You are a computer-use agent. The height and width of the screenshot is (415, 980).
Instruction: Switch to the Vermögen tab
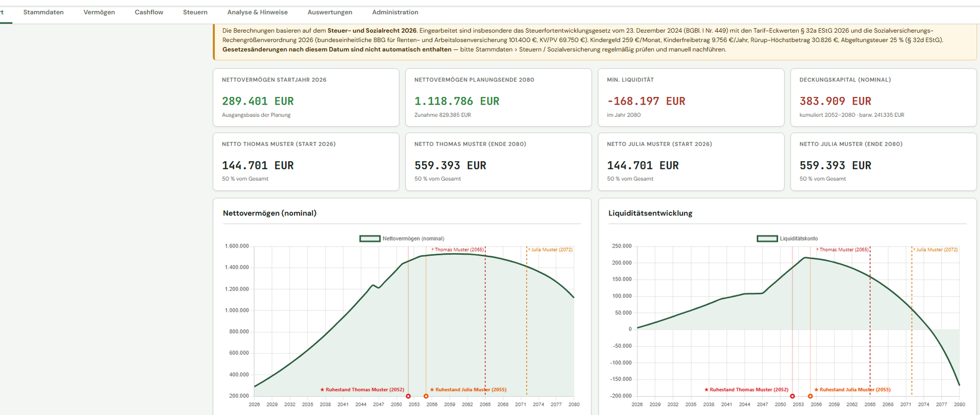tap(99, 12)
